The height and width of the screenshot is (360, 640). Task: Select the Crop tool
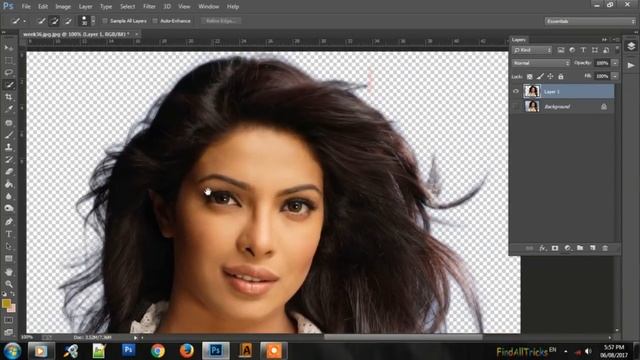tap(9, 97)
